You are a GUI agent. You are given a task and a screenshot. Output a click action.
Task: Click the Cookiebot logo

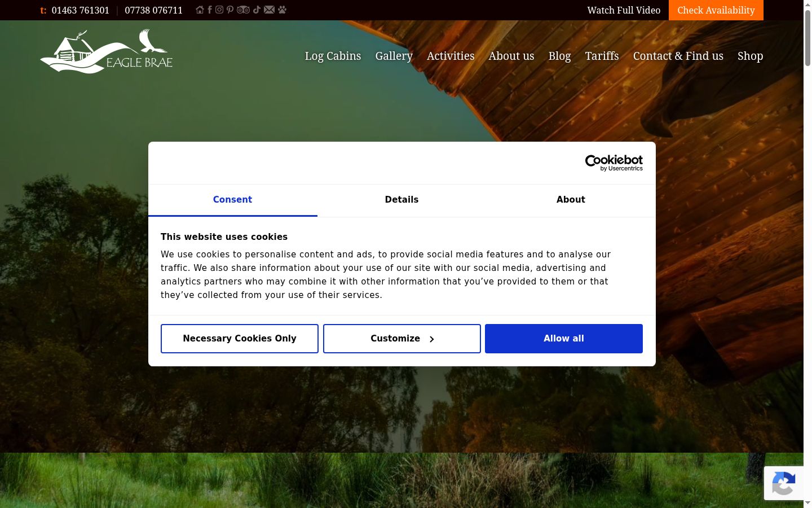pyautogui.click(x=614, y=163)
